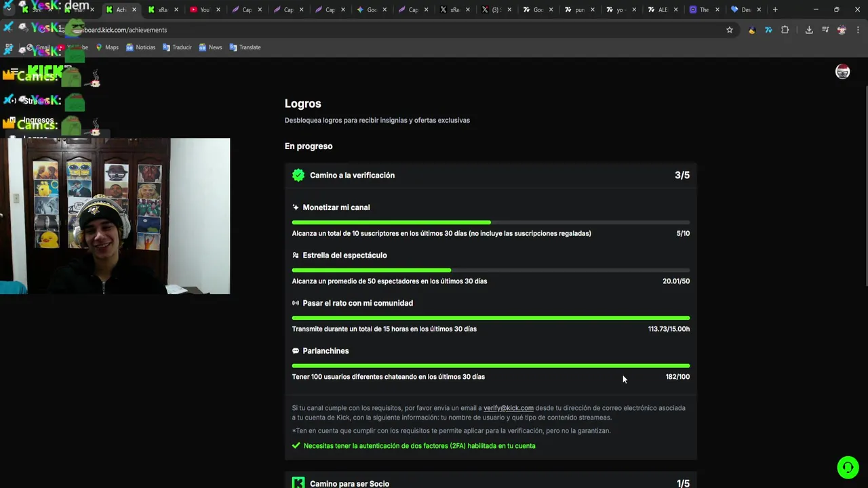Open the Chrome three-dot menu
Viewport: 868px width, 488px height.
coord(858,30)
